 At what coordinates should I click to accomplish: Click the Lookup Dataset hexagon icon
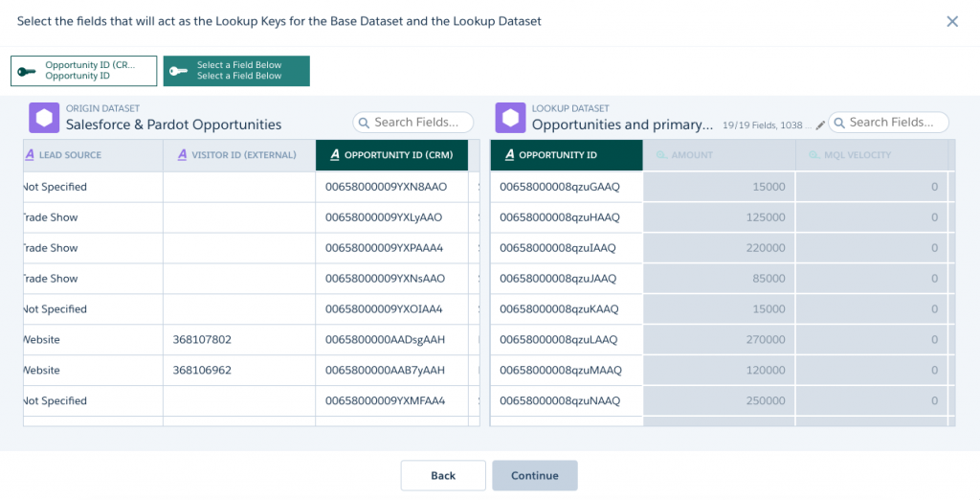509,118
